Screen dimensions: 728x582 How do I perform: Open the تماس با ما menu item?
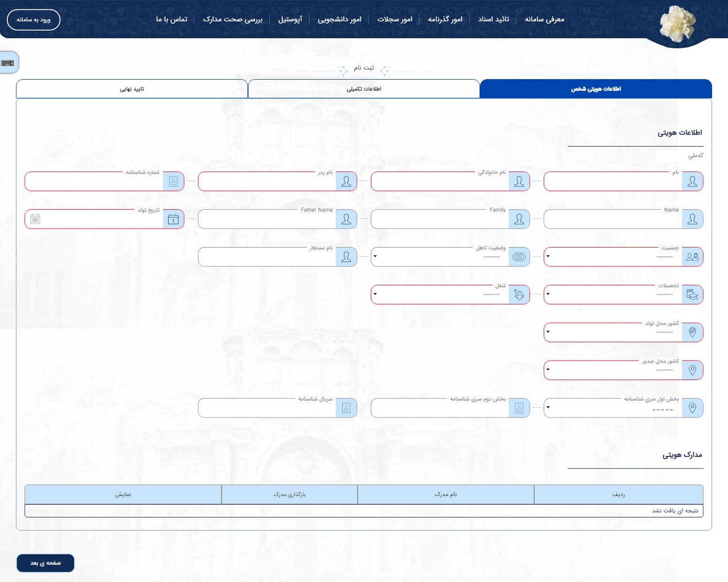[172, 19]
